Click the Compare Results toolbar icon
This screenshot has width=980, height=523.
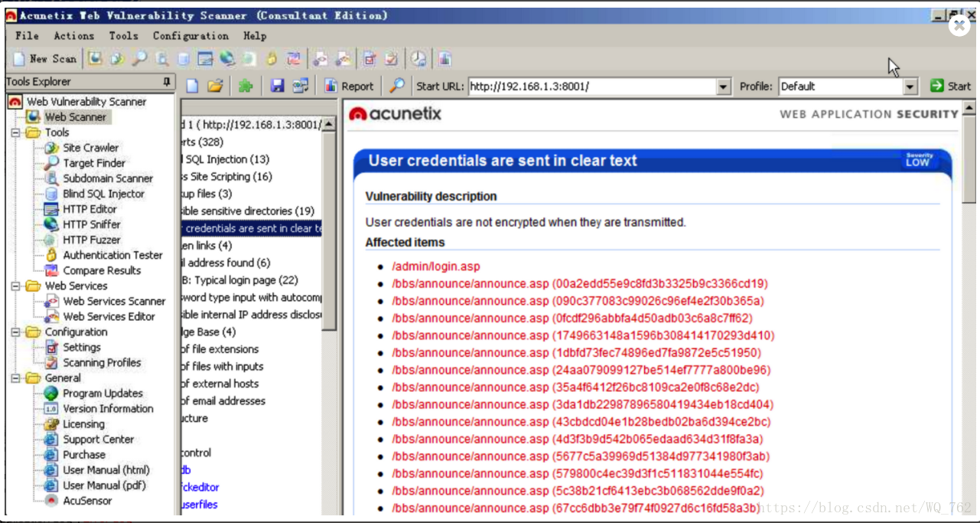pyautogui.click(x=293, y=58)
